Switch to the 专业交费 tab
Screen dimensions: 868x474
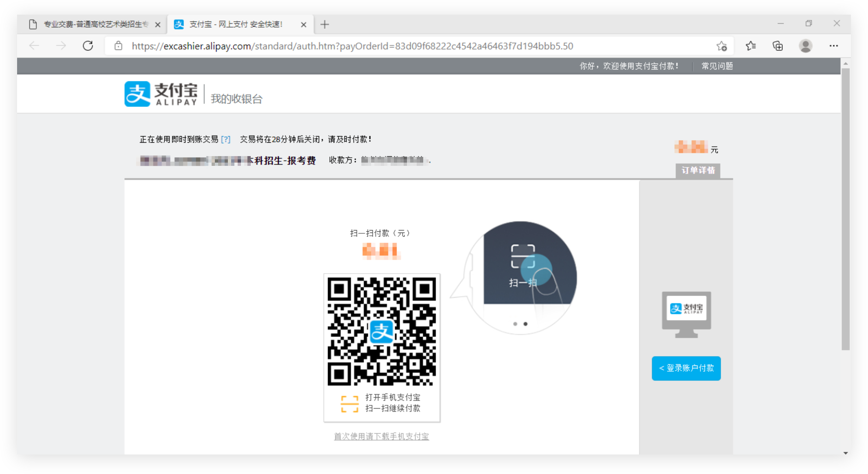tap(92, 24)
